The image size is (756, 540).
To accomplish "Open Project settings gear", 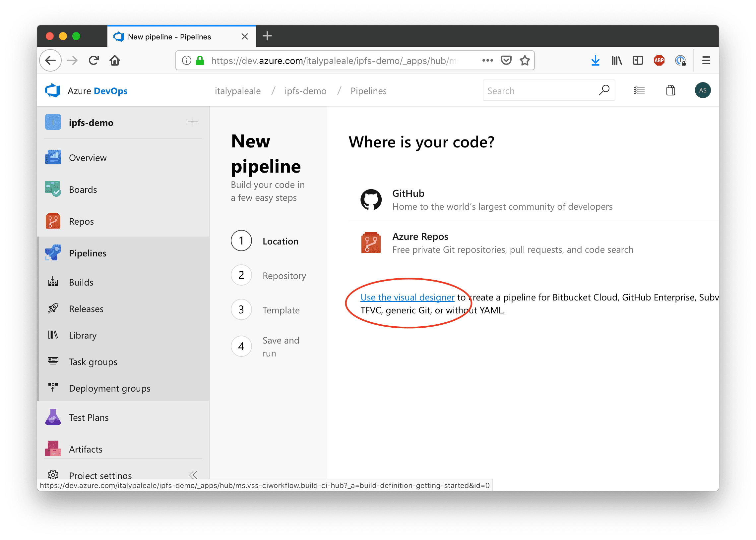I will pos(53,474).
